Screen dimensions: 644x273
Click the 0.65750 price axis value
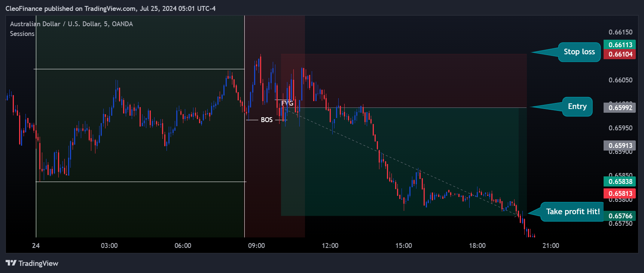620,224
